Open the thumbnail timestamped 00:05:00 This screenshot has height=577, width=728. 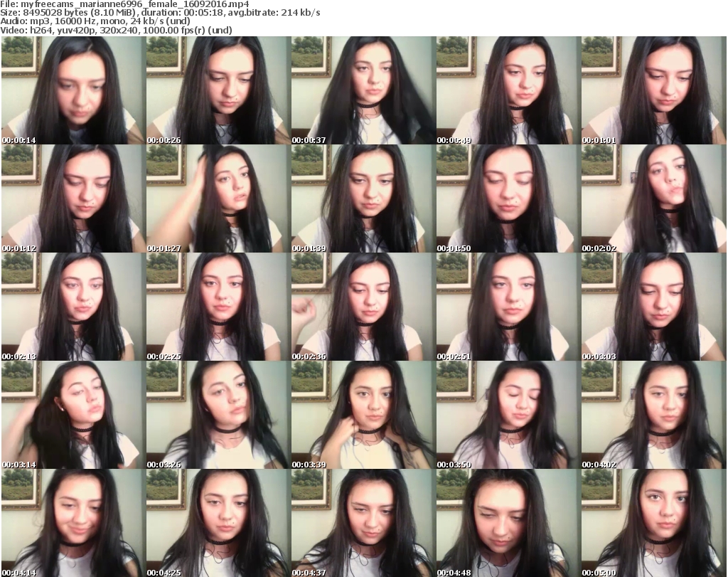[x=654, y=523]
